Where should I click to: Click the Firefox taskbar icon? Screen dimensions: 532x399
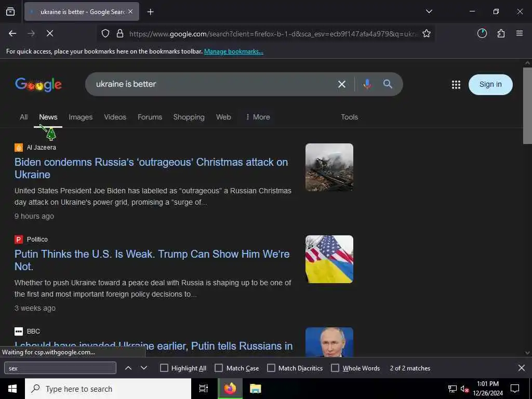pos(230,389)
